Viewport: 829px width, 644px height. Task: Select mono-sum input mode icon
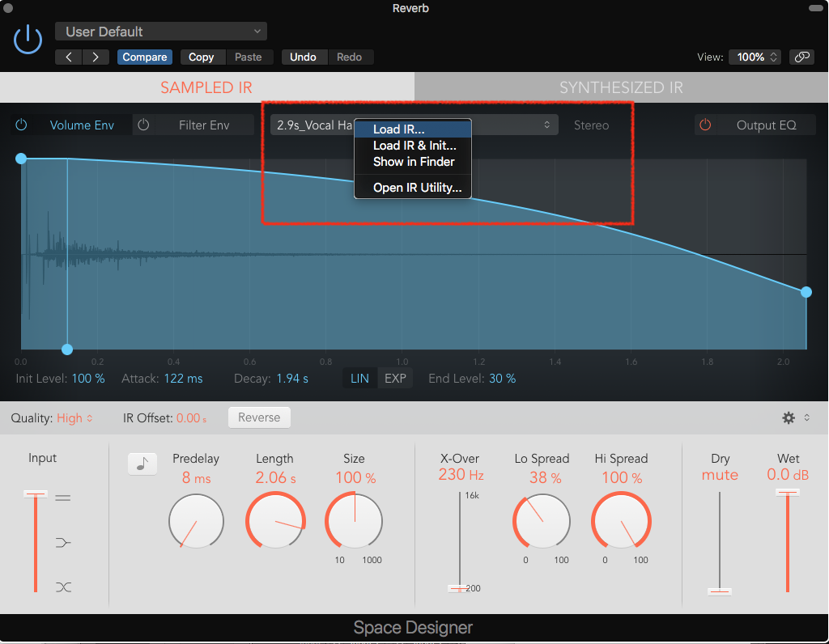click(x=63, y=543)
